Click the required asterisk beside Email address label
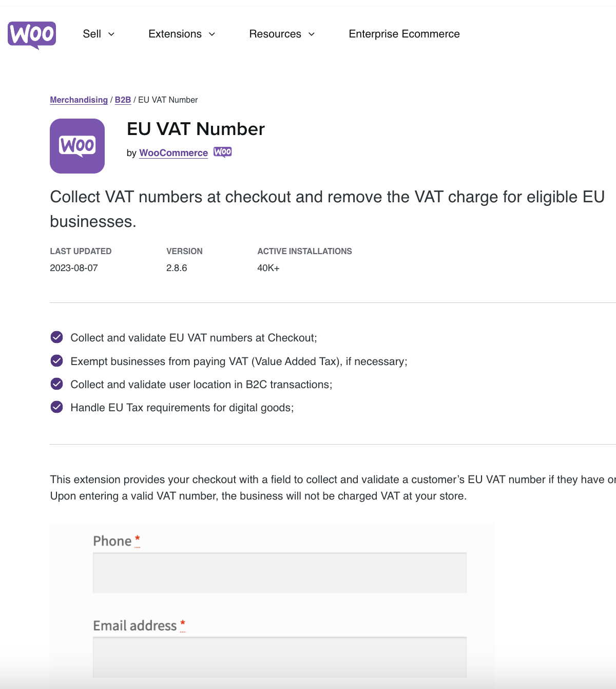This screenshot has height=689, width=616. (x=183, y=622)
